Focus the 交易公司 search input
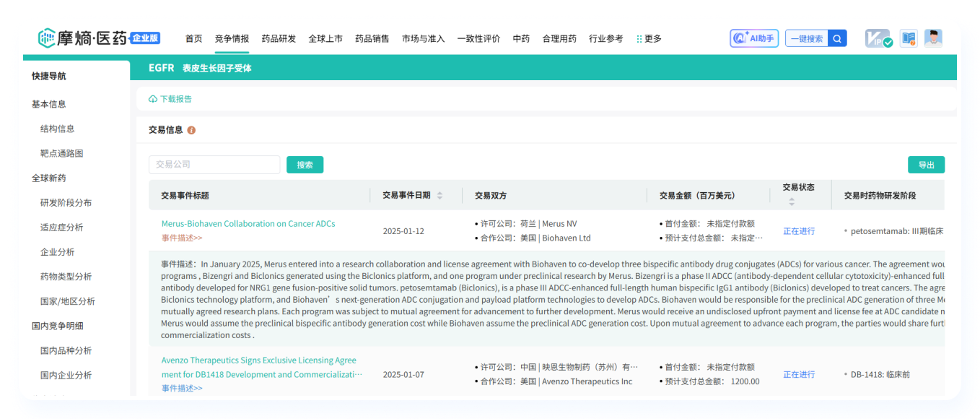 pos(214,165)
